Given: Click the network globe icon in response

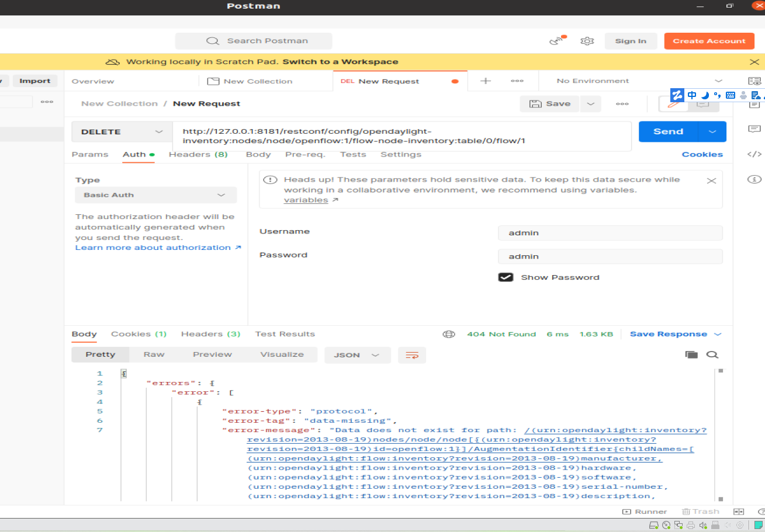Looking at the screenshot, I should click(449, 334).
